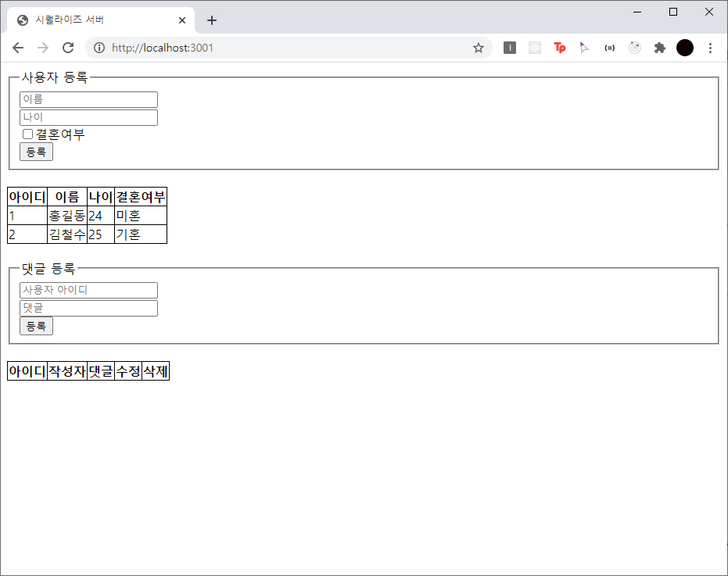Viewport: 728px width, 576px height.
Task: Open Chrome's three-dot menu
Action: tap(710, 48)
